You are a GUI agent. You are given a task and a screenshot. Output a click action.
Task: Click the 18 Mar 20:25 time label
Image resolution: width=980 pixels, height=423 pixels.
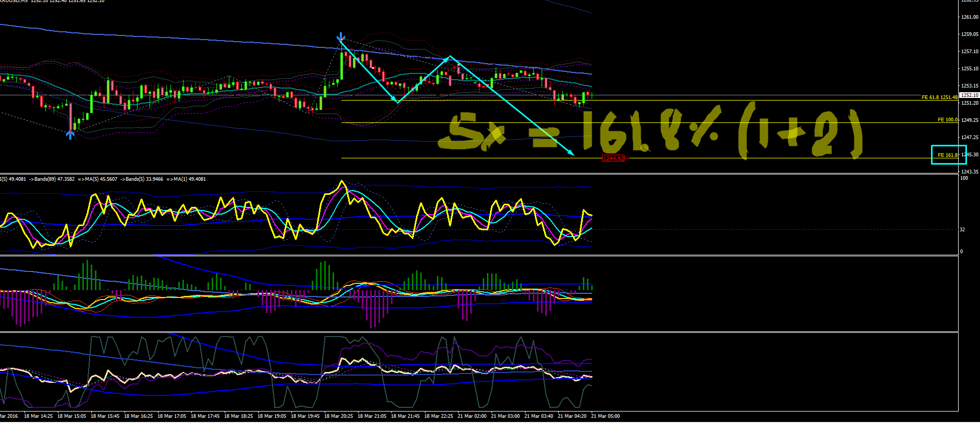point(338,416)
